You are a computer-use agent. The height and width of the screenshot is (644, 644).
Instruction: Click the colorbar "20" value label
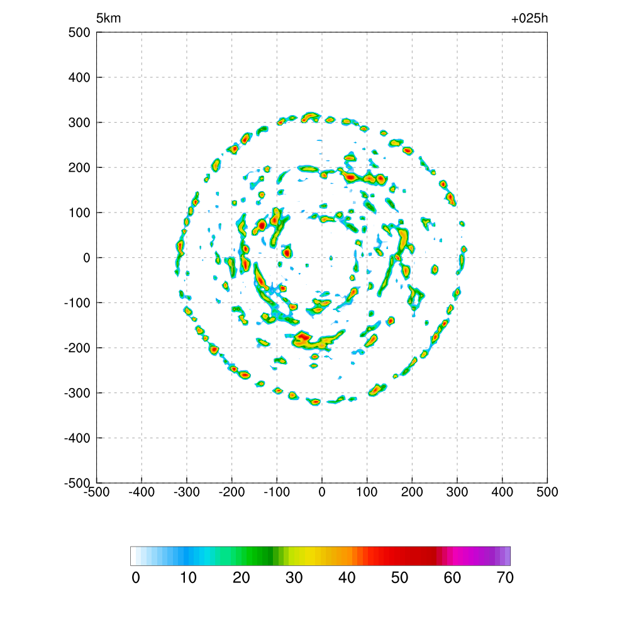(x=241, y=578)
